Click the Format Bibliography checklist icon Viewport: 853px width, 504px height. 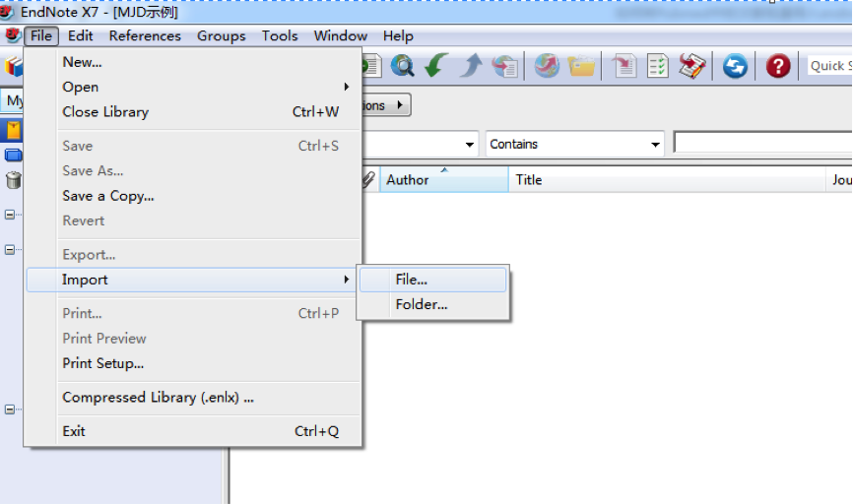pyautogui.click(x=658, y=66)
